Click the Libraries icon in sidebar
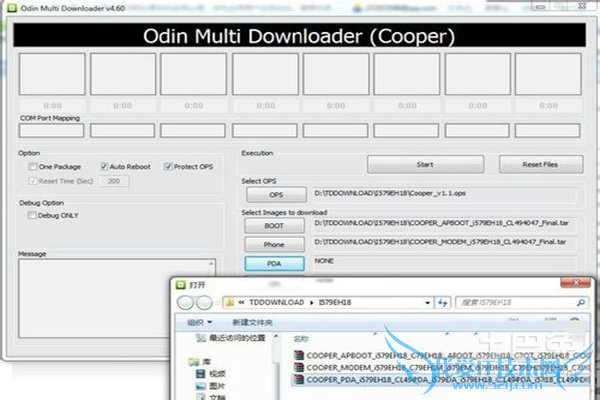Screen dimensions: 600x400 [x=194, y=361]
